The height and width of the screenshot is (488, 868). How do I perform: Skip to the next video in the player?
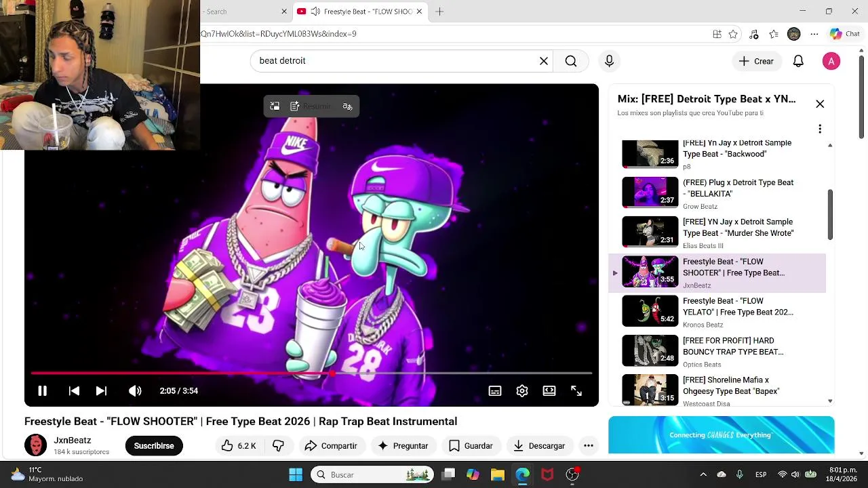[101, 391]
